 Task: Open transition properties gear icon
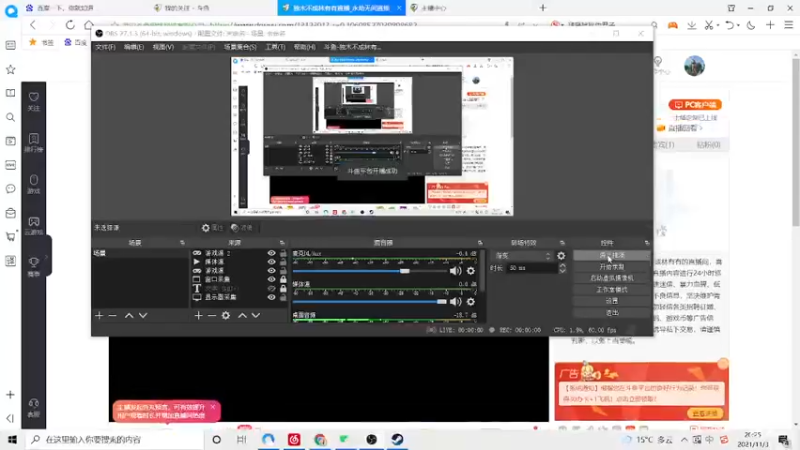pyautogui.click(x=561, y=256)
